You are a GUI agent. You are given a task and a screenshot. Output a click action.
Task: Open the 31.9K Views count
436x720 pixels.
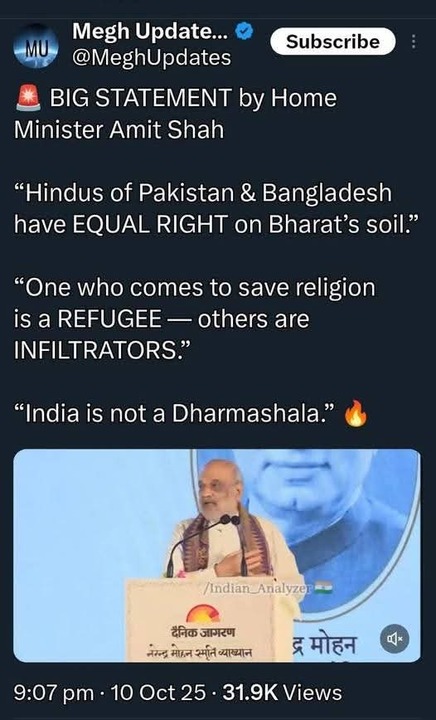click(x=282, y=692)
